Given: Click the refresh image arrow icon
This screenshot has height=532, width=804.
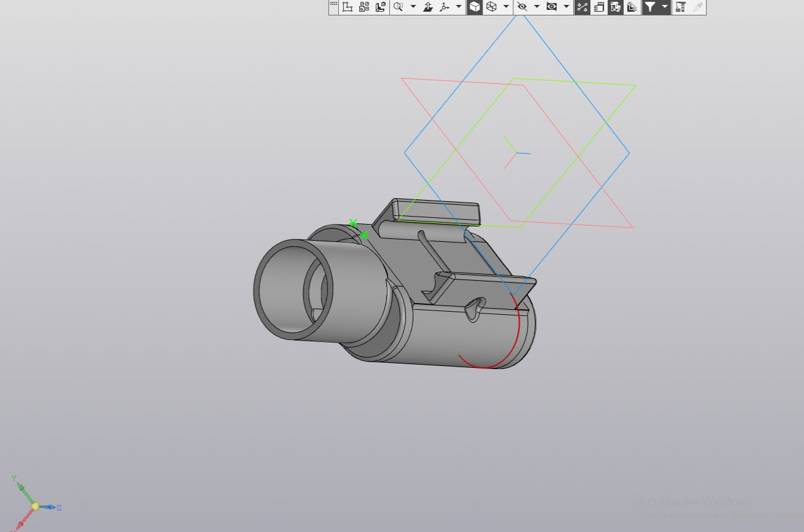Looking at the screenshot, I should (x=428, y=7).
